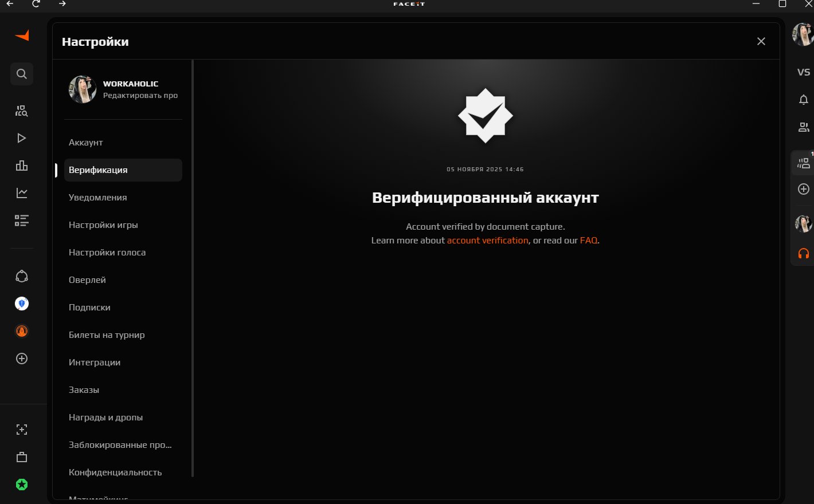Open the bag icon near bottom of left sidebar
Image resolution: width=814 pixels, height=504 pixels.
coord(22,457)
